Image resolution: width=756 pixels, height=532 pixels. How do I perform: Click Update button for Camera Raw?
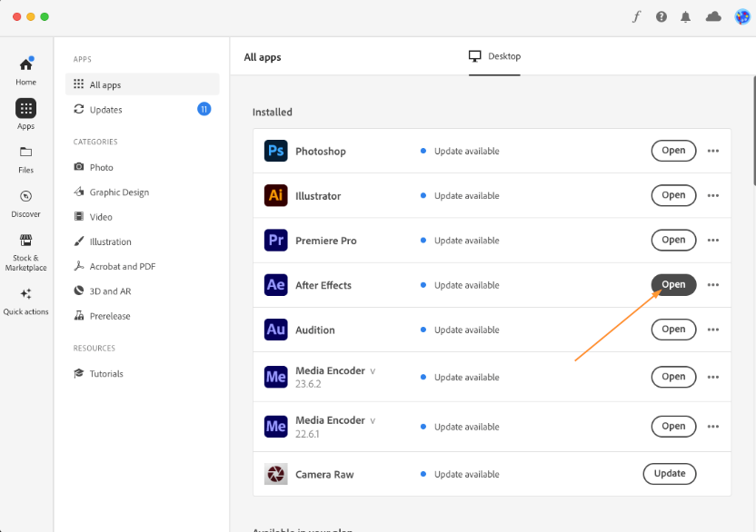click(670, 474)
